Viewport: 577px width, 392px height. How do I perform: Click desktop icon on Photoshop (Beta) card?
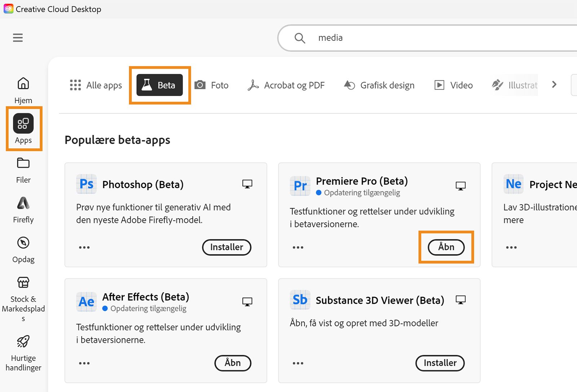[247, 184]
